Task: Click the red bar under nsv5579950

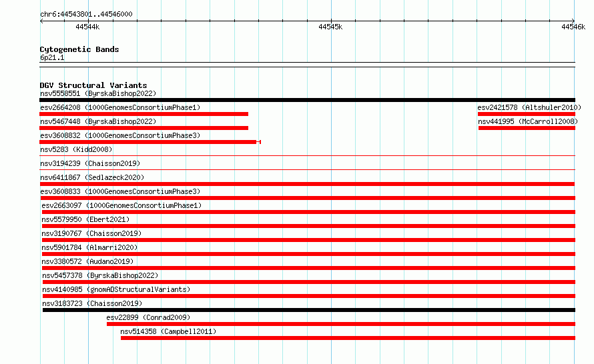Action: 308,226
